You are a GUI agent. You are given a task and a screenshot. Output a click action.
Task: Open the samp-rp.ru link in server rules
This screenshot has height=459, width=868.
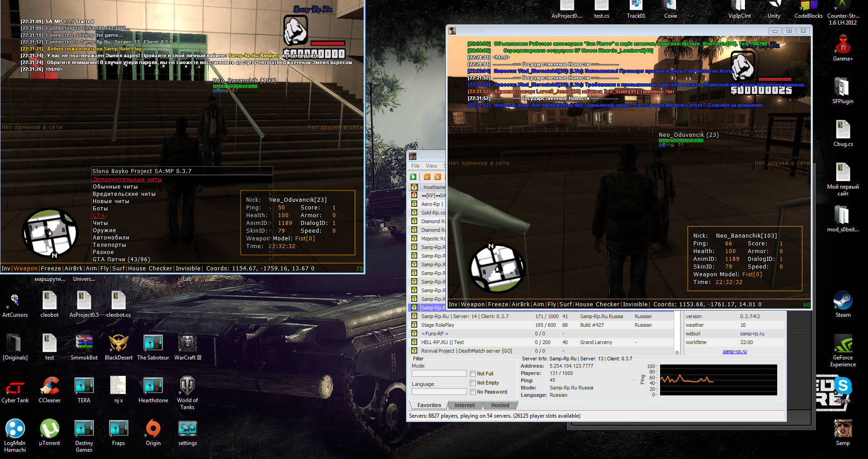coord(735,351)
